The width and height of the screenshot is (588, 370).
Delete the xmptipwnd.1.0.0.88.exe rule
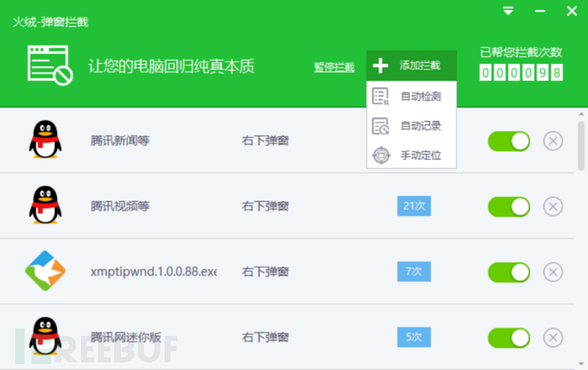tap(553, 272)
